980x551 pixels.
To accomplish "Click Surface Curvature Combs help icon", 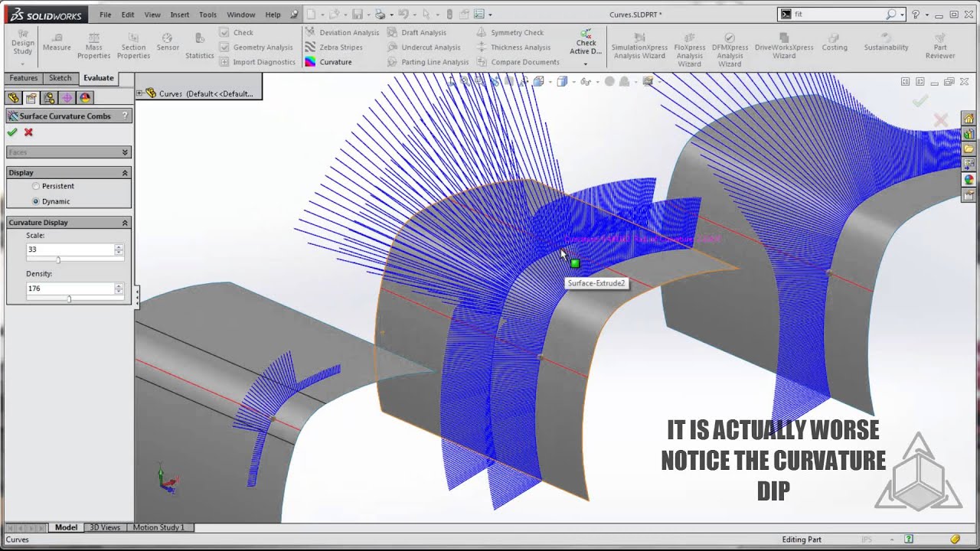I will pos(125,116).
